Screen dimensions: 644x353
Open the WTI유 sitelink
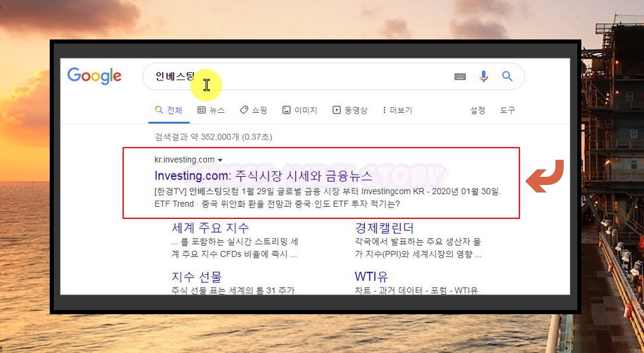[x=371, y=277]
